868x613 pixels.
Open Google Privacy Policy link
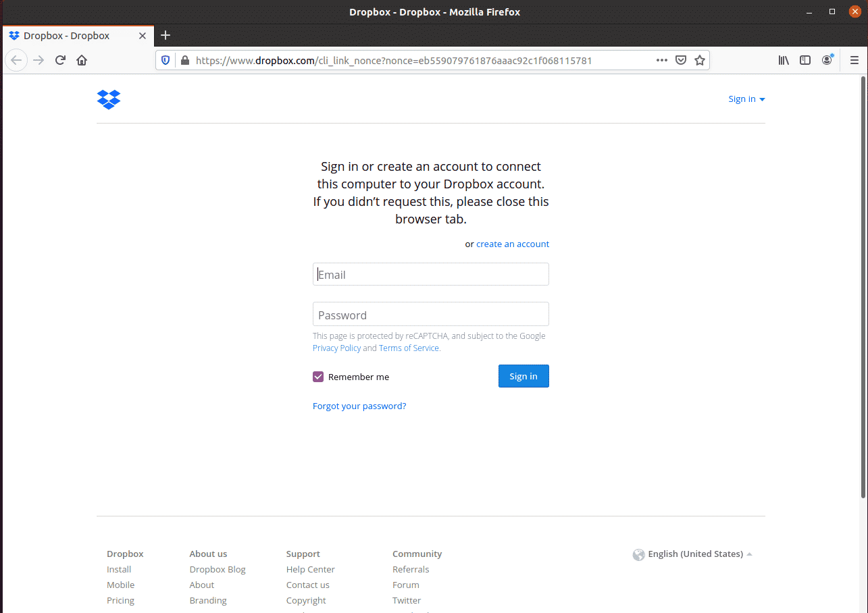[336, 348]
